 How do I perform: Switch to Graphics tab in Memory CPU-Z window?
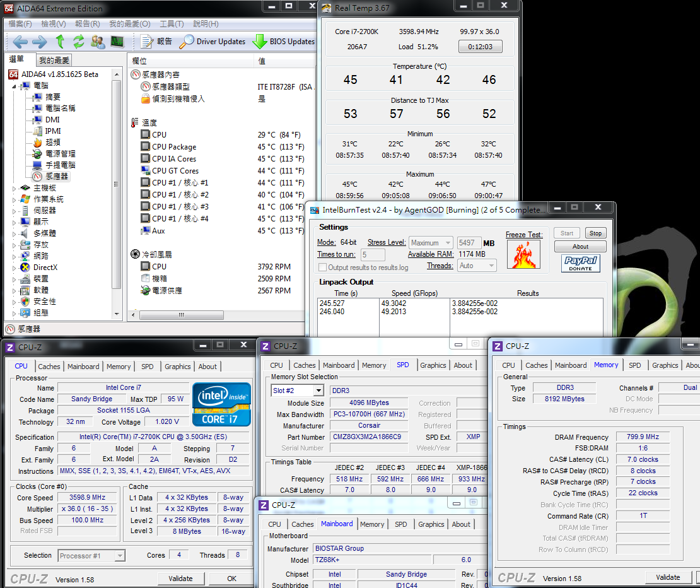(665, 365)
